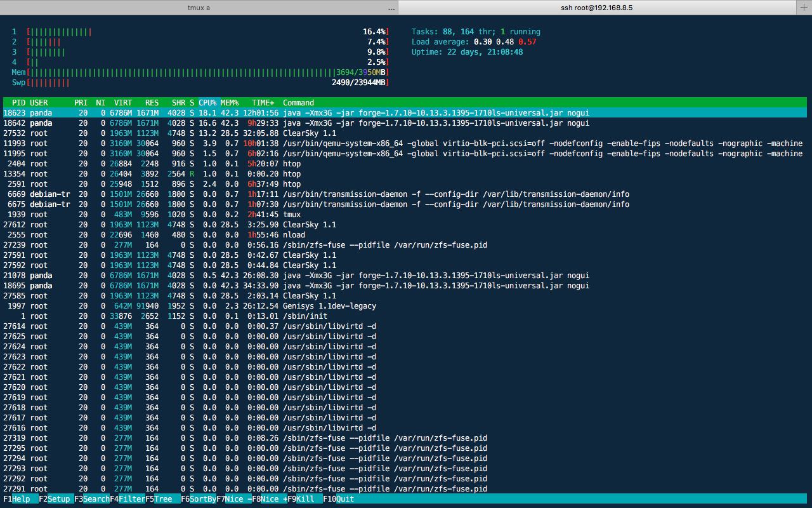
Task: Toggle F5 Tree view in the footer
Action: tap(163, 499)
